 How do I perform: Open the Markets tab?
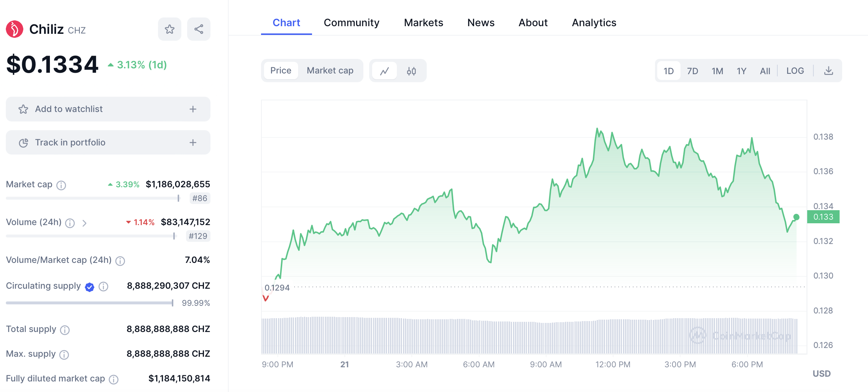pyautogui.click(x=423, y=23)
